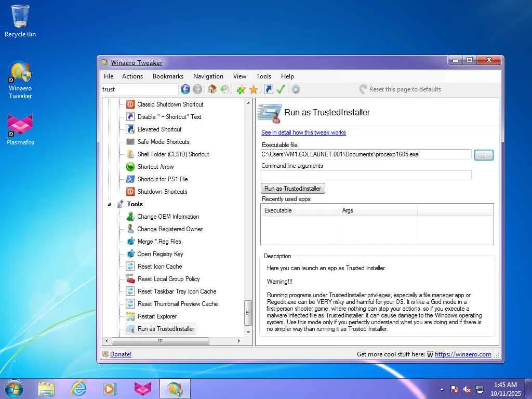Select Reset Thumbnail Preview Cache item
This screenshot has width=532, height=399.
[178, 304]
